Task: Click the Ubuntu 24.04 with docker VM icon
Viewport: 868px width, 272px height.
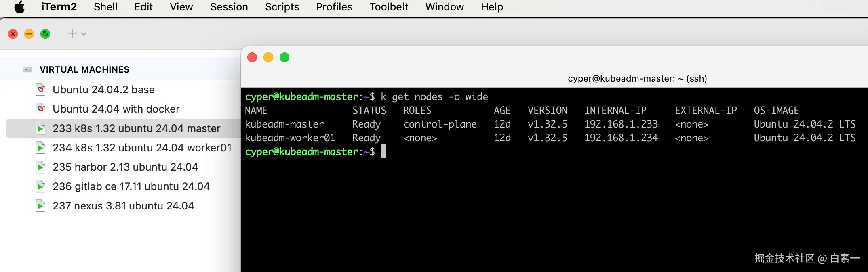Action: coord(40,109)
